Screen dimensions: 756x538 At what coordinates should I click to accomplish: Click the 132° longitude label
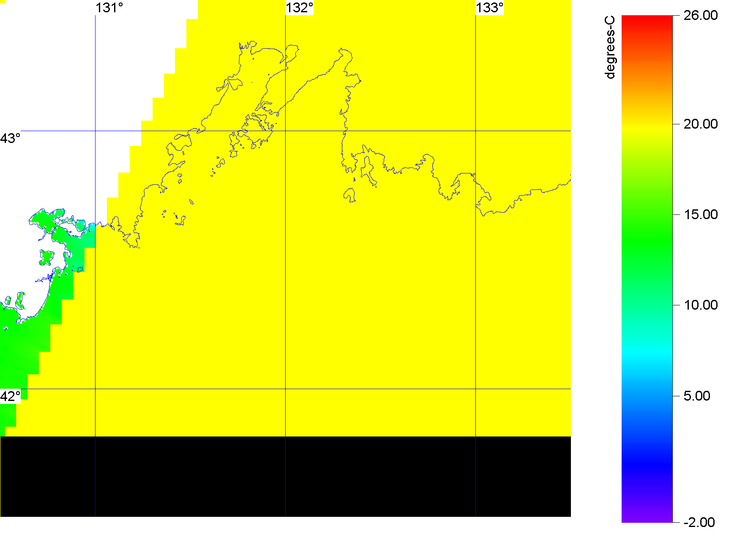[x=299, y=8]
